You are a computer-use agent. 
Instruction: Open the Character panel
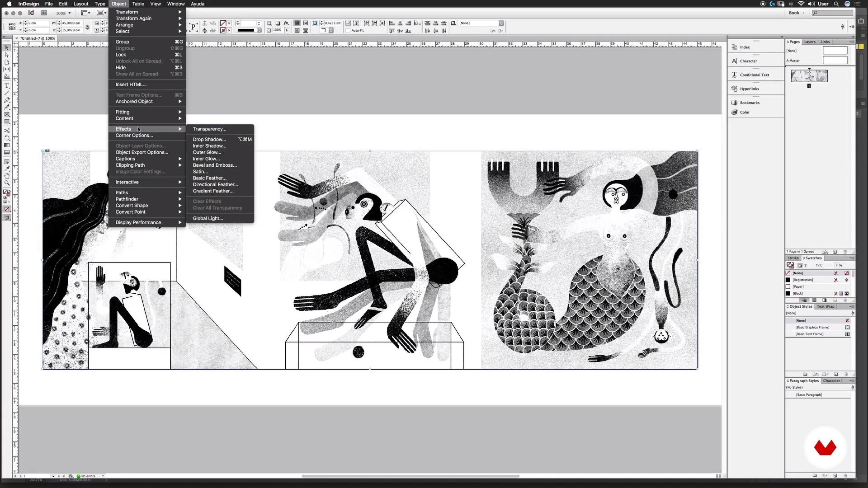point(748,61)
